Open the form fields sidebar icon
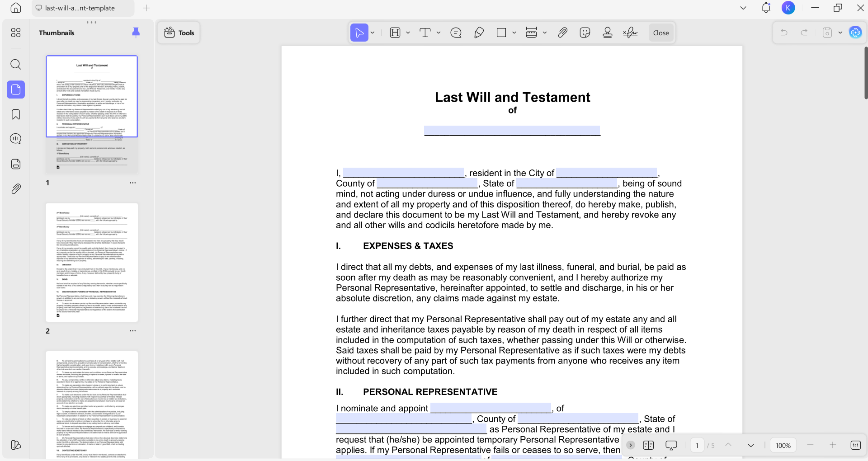The height and width of the screenshot is (461, 868). (16, 164)
